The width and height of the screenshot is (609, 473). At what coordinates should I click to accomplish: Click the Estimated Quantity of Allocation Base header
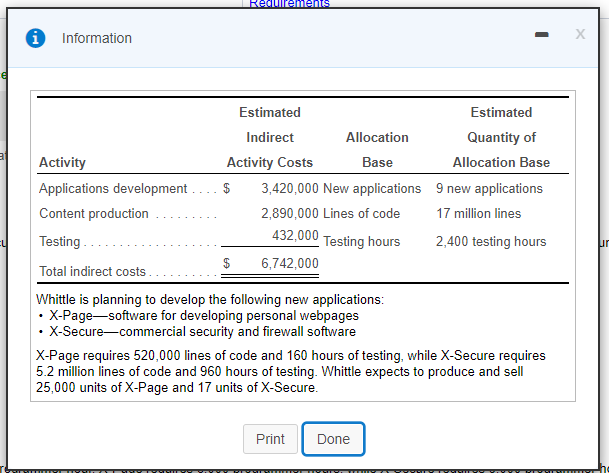pyautogui.click(x=501, y=137)
